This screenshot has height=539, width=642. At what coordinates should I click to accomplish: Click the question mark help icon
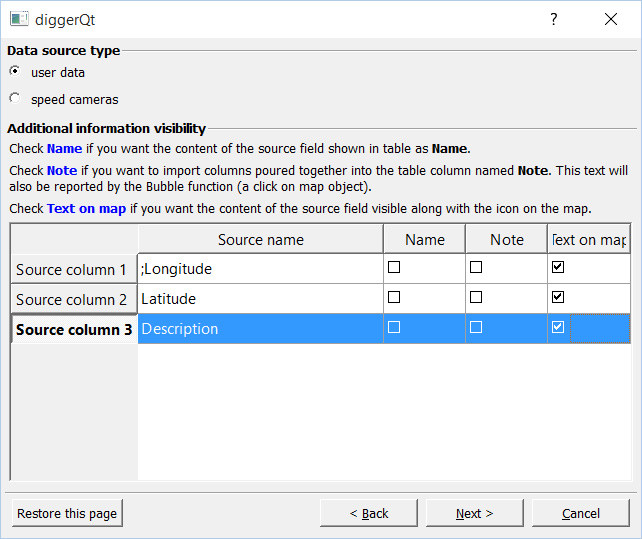(x=554, y=19)
